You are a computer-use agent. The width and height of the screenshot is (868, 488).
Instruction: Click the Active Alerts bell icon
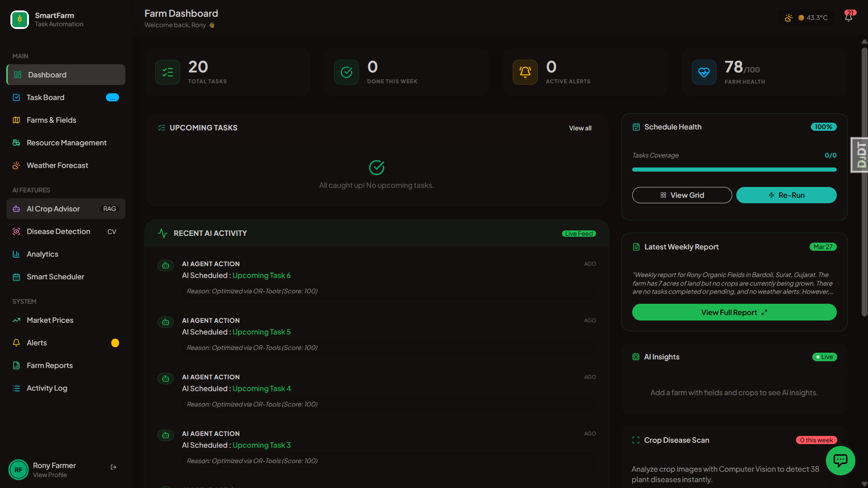pos(525,72)
